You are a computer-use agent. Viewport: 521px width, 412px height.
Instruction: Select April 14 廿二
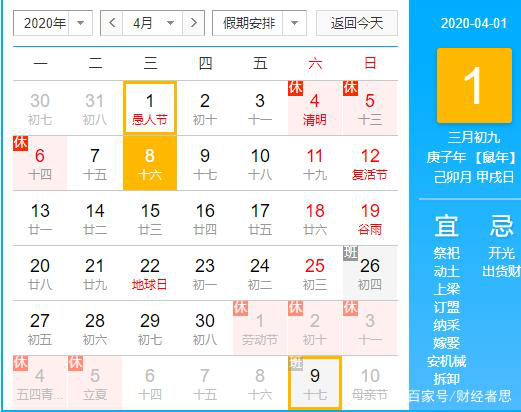coord(95,218)
